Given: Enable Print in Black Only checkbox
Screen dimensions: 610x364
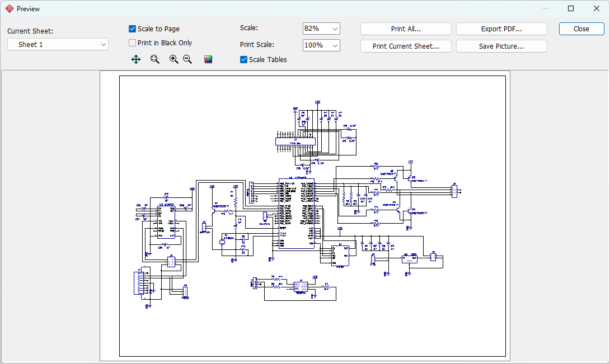Looking at the screenshot, I should click(x=132, y=43).
